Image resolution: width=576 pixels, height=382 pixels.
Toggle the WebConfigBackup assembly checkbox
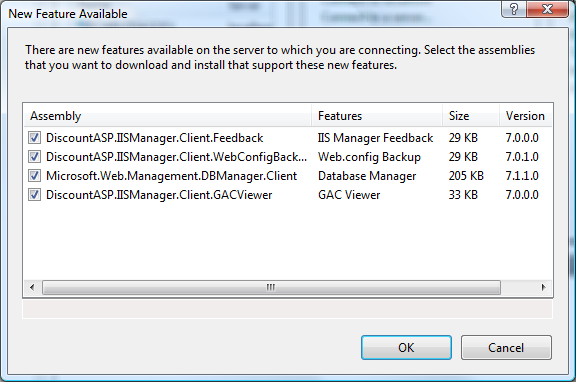tap(35, 157)
